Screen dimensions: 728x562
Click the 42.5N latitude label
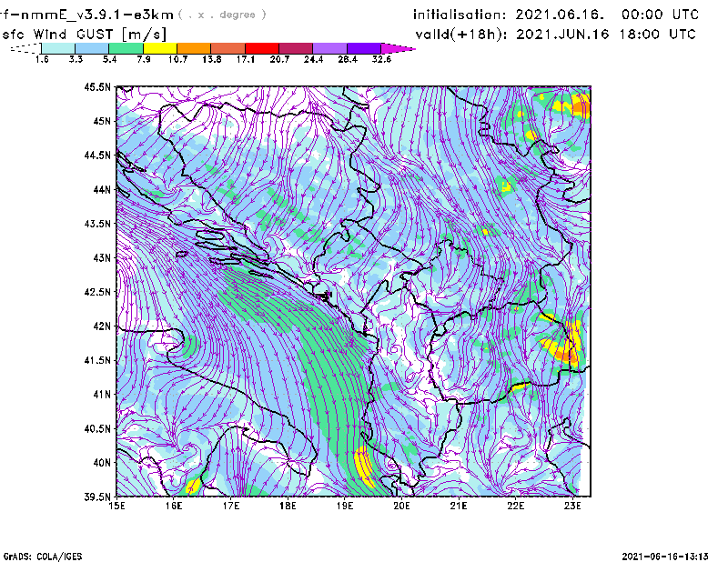coord(97,292)
